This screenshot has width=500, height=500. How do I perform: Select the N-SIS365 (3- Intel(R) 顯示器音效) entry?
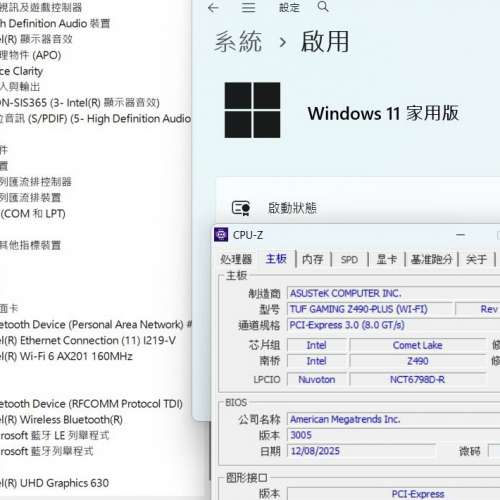(80, 102)
